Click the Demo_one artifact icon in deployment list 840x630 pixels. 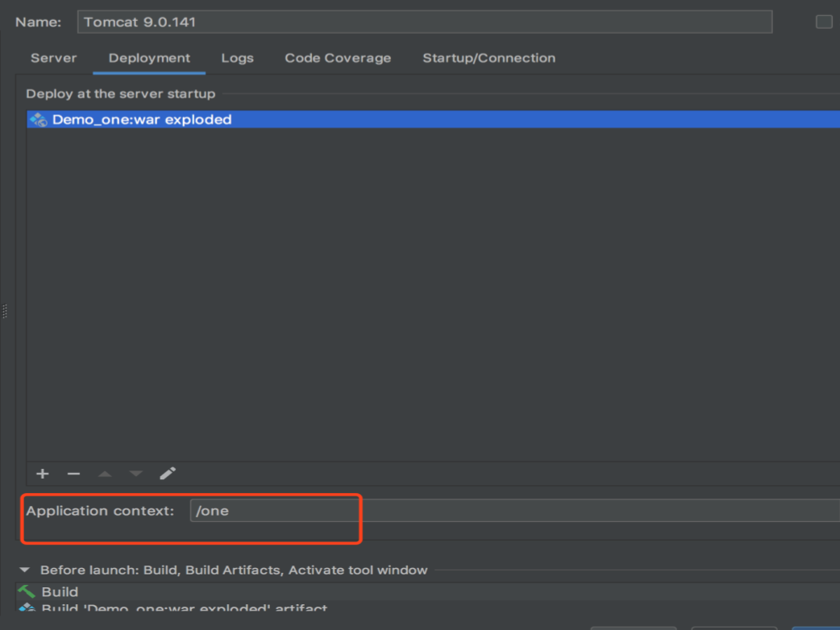click(x=39, y=119)
